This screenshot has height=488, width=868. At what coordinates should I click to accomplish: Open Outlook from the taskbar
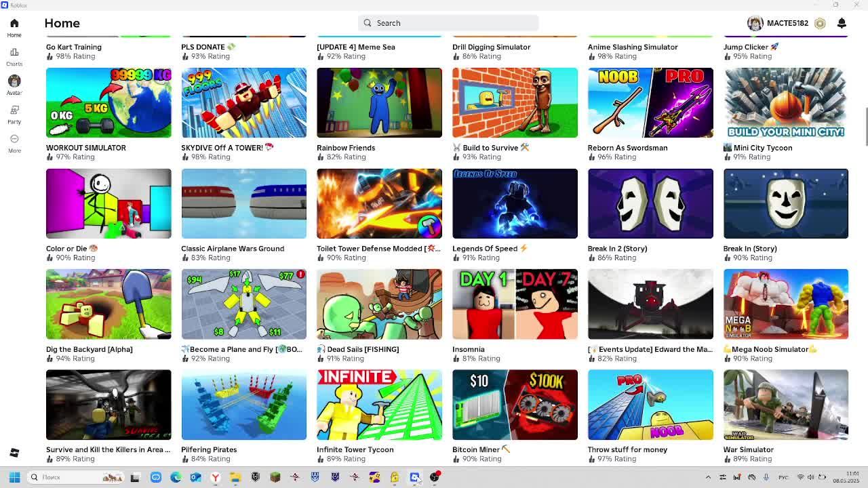point(195,477)
